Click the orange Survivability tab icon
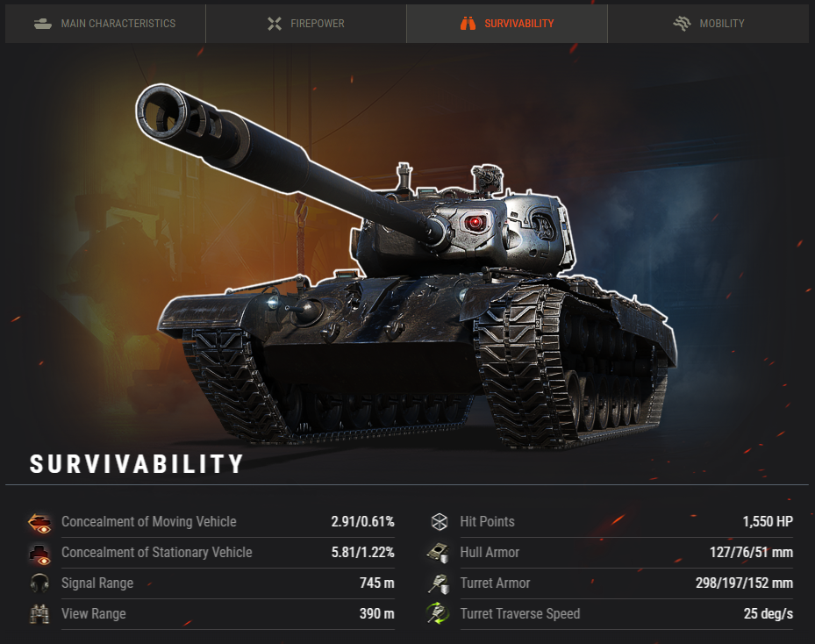Screen dimensions: 815x644 [x=468, y=24]
